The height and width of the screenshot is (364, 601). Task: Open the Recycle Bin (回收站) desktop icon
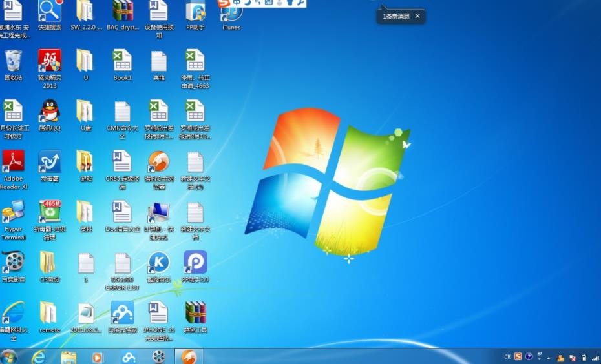[x=14, y=65]
